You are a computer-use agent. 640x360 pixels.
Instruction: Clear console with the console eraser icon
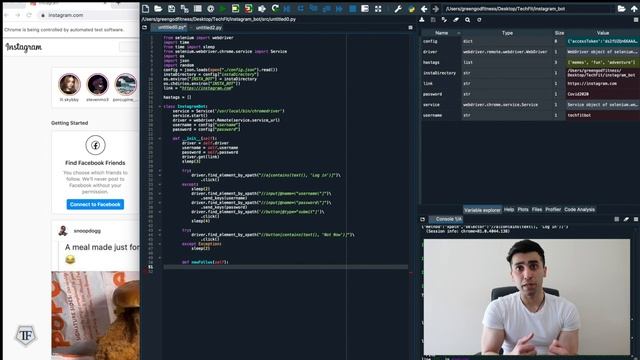tap(626, 219)
